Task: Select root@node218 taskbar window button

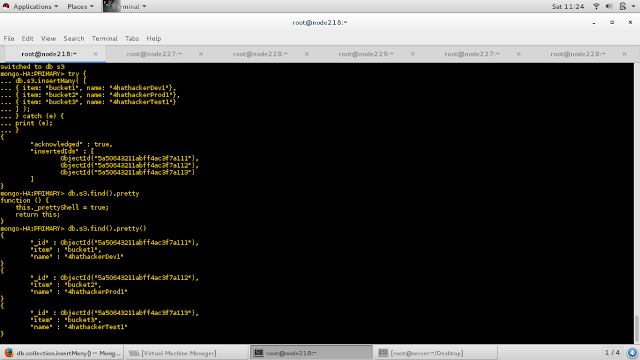Action: pyautogui.click(x=311, y=353)
